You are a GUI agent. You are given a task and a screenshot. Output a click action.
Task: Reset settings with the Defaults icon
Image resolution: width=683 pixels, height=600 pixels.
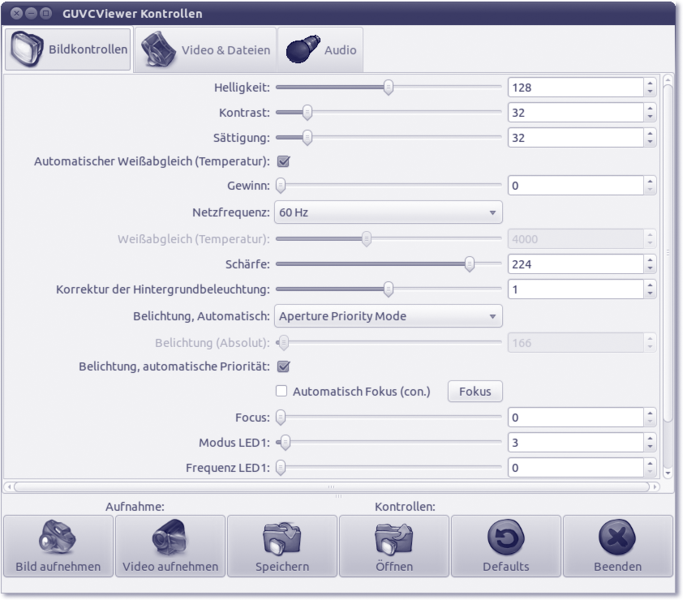tap(506, 539)
